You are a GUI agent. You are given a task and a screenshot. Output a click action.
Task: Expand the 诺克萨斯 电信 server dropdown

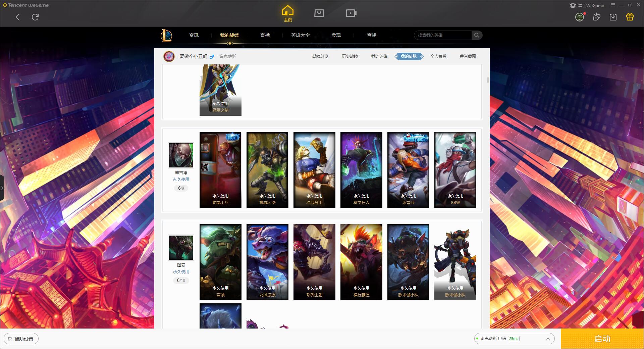pos(515,339)
